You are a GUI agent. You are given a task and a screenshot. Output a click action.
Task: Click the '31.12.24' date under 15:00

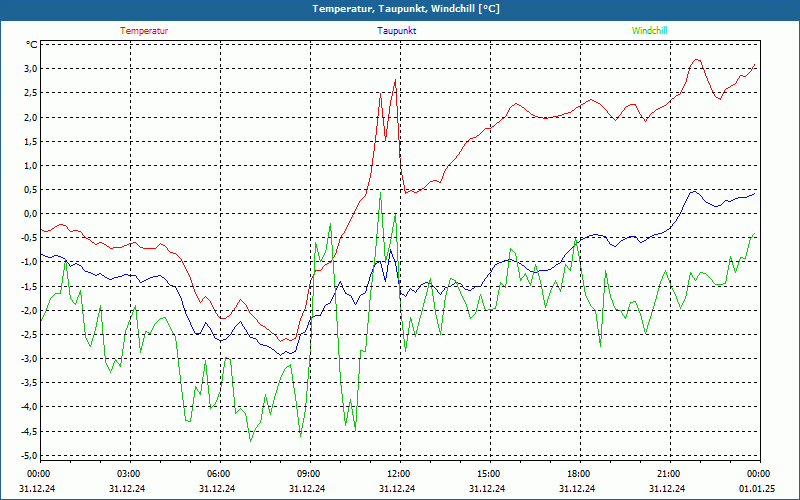487,489
